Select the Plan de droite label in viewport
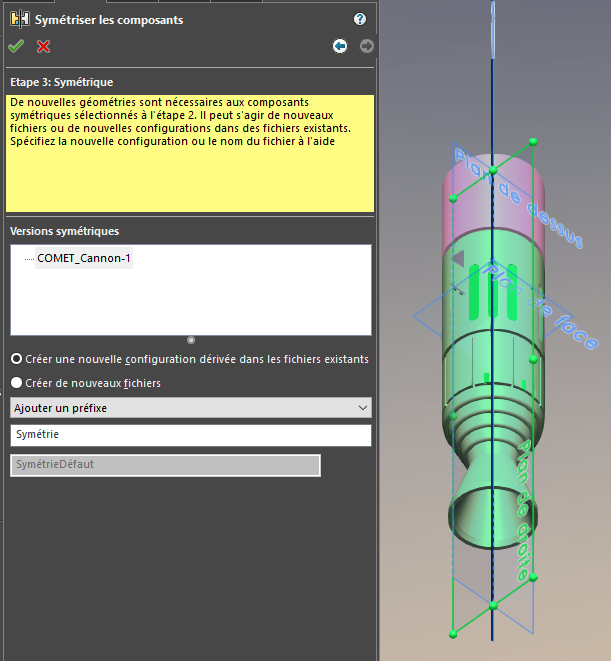Screen dimensions: 611x661 click(x=523, y=511)
